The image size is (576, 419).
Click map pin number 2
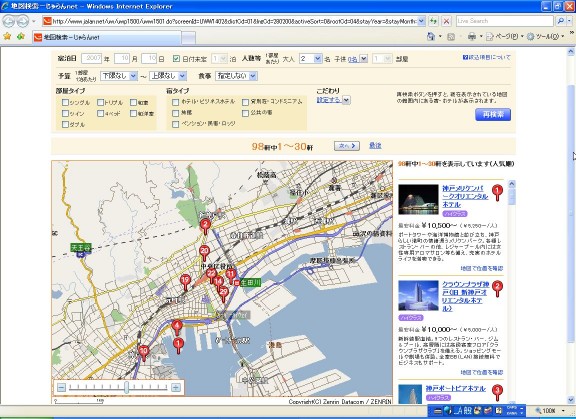click(205, 226)
